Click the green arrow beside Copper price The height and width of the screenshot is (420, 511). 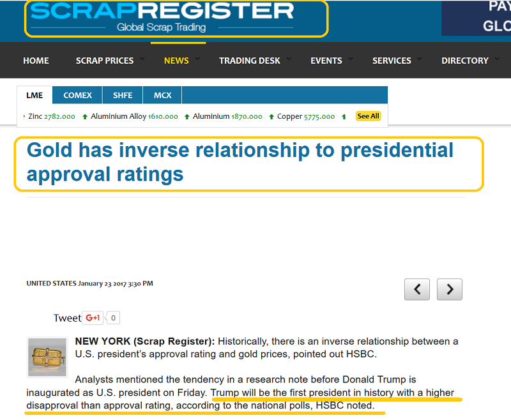pos(271,117)
